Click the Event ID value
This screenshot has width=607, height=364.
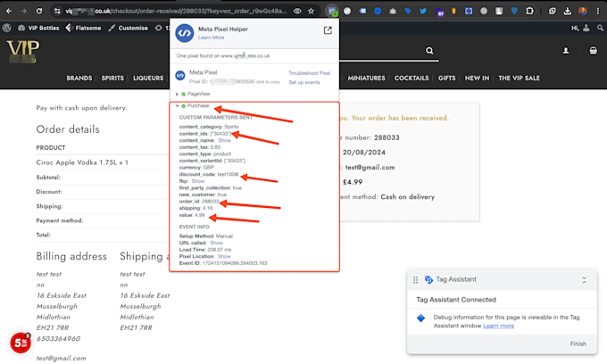(x=235, y=263)
